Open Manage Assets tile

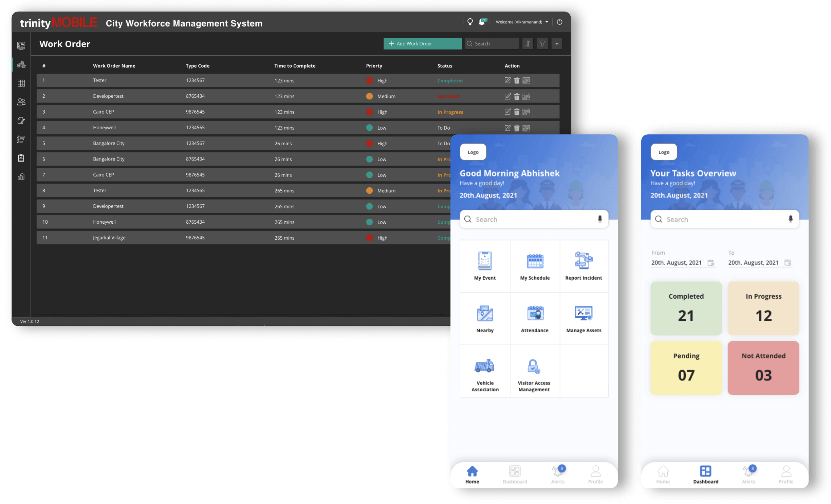coord(584,319)
